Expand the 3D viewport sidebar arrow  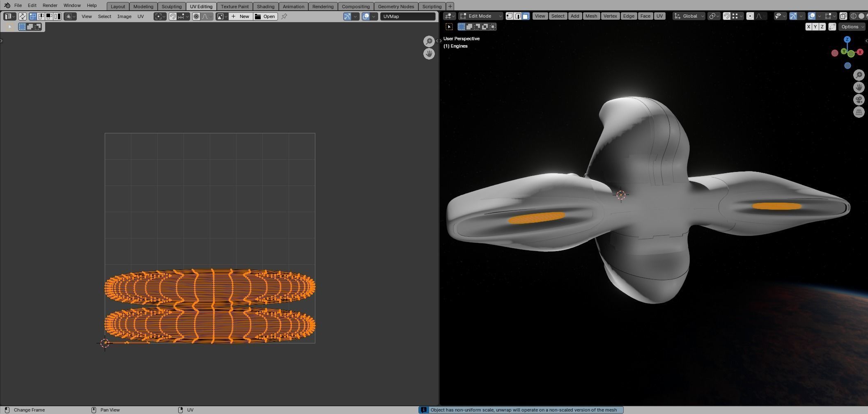coord(866,41)
